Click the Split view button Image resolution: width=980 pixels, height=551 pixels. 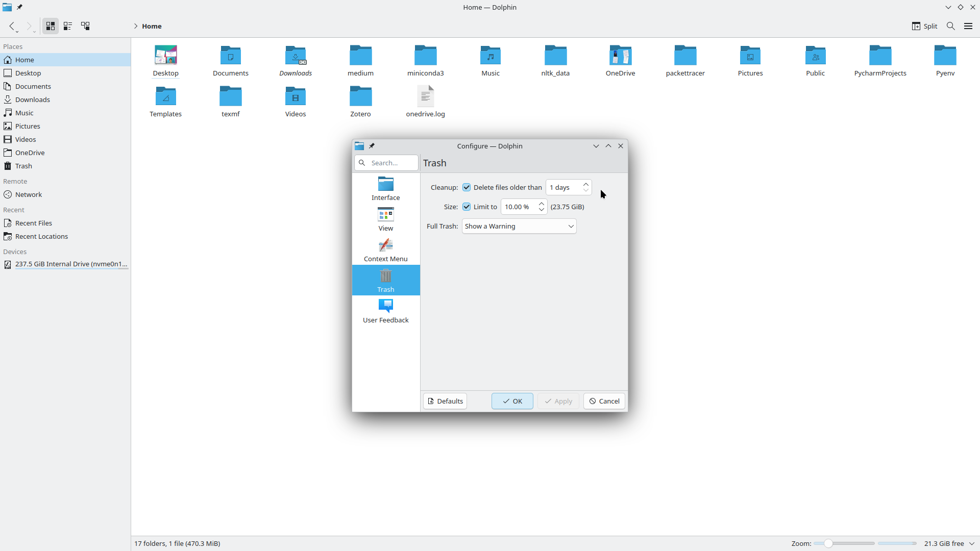[x=924, y=26]
